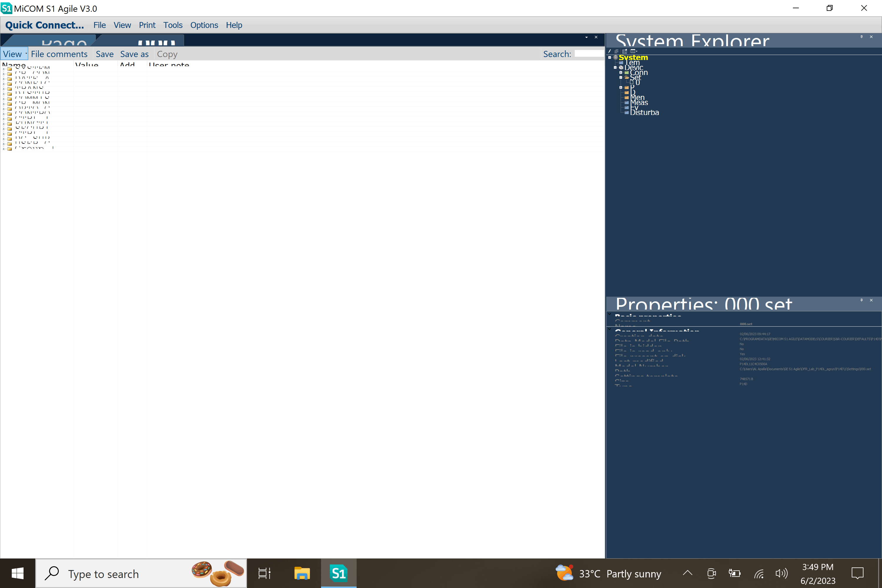The width and height of the screenshot is (882, 588).
Task: Open the Print menu
Action: 147,25
